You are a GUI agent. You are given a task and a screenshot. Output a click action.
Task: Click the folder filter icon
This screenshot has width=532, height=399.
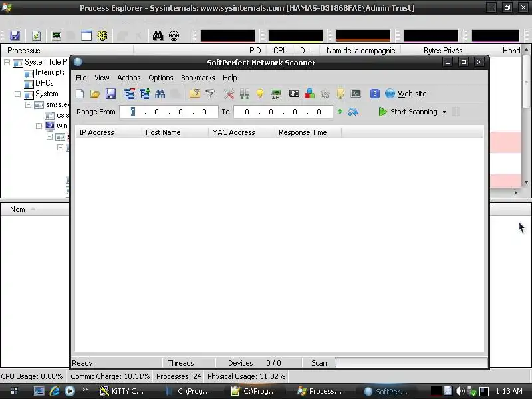pyautogui.click(x=195, y=94)
